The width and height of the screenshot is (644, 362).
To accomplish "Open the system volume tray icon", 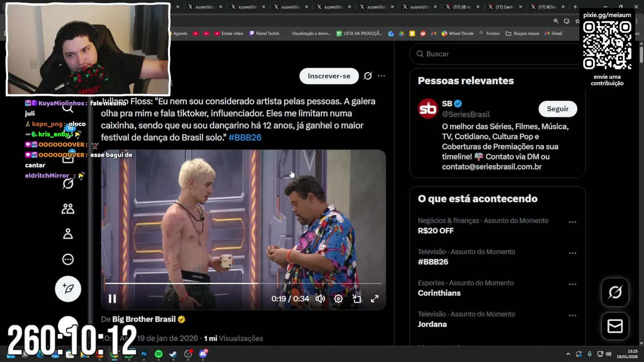I will [608, 354].
